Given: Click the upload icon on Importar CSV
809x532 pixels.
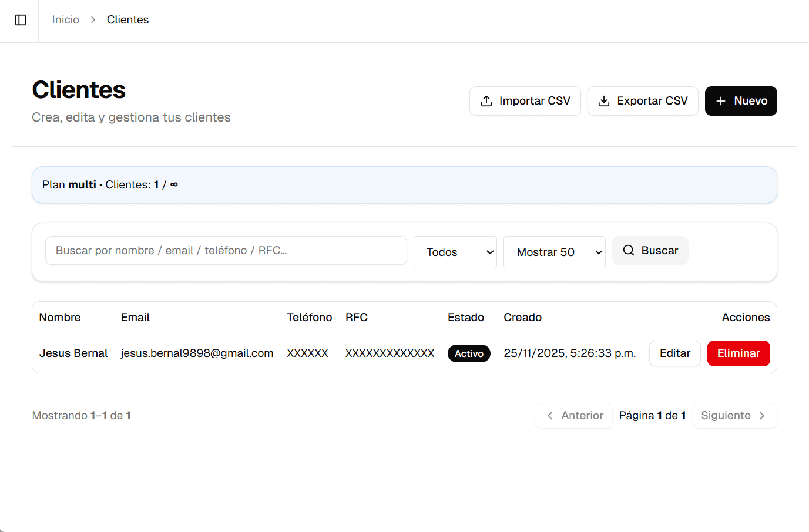Looking at the screenshot, I should pos(486,101).
